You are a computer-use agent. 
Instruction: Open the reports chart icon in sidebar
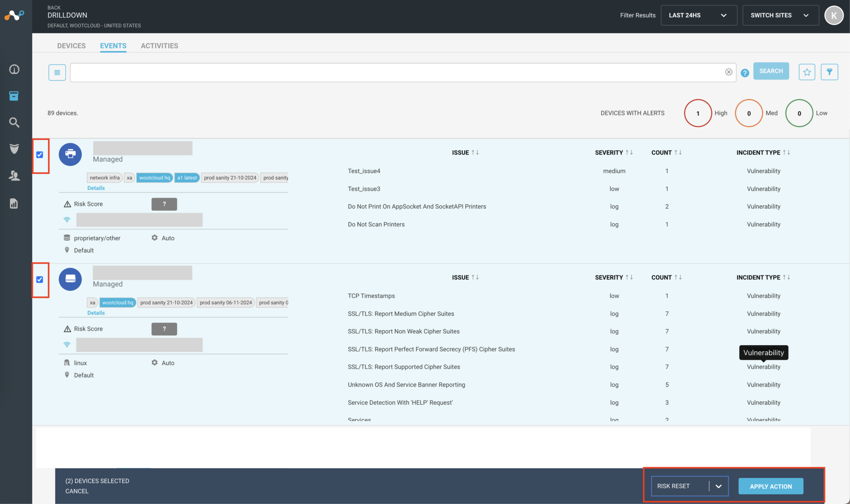(x=14, y=203)
